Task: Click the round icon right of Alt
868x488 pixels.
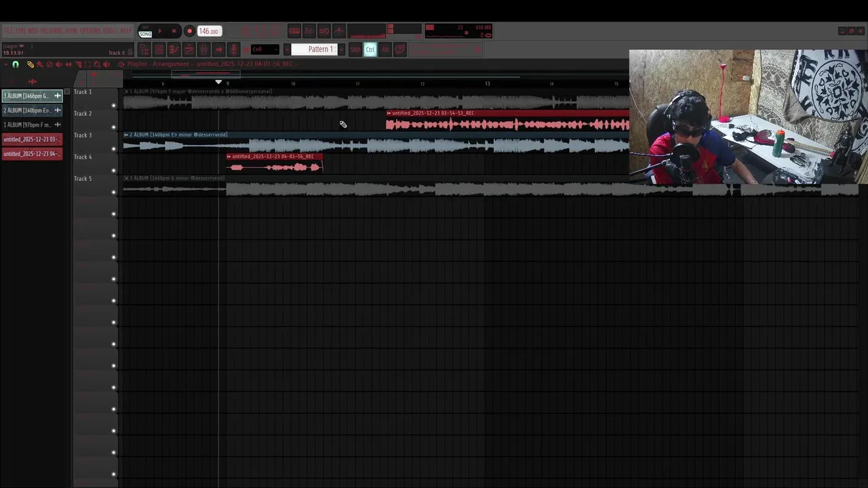Action: tap(400, 49)
